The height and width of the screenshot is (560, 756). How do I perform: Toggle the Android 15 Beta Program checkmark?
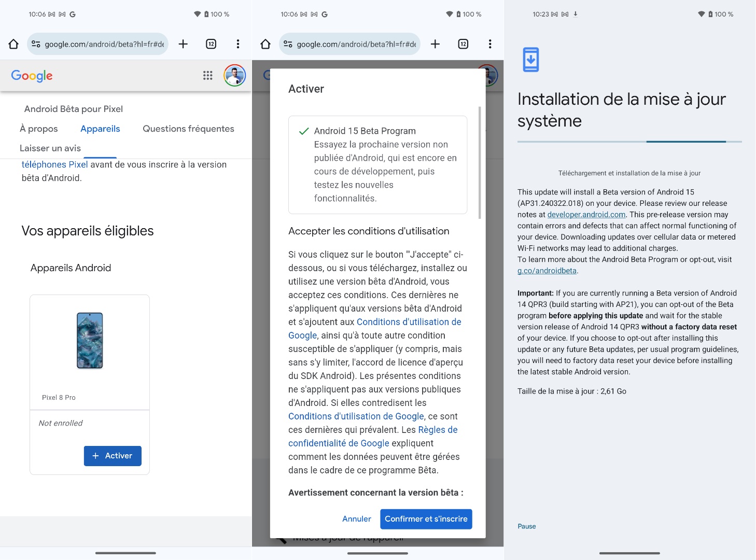[304, 131]
